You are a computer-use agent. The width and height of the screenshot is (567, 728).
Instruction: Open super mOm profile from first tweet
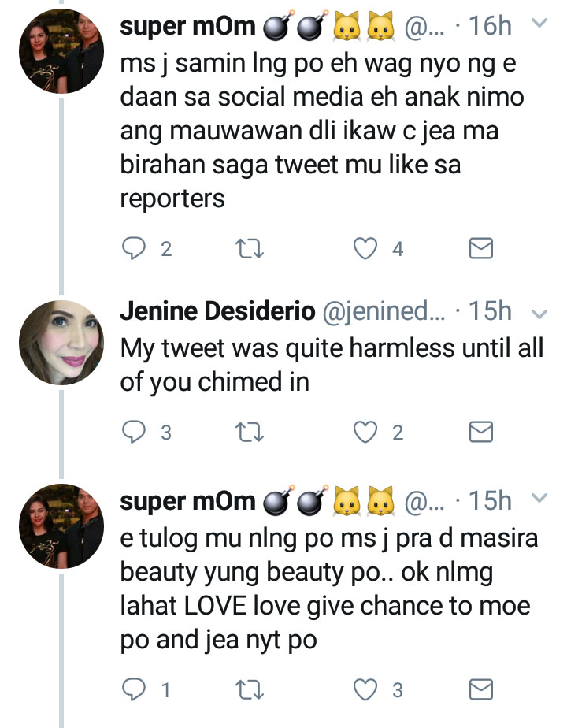pos(187,27)
